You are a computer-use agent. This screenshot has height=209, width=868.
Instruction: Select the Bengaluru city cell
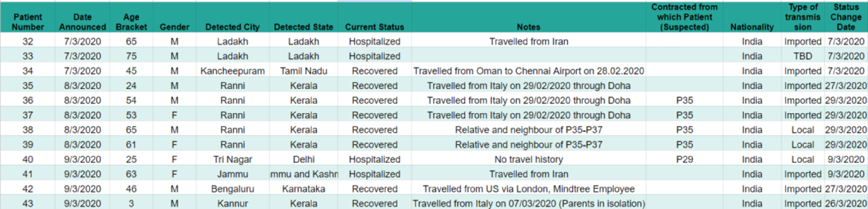pyautogui.click(x=233, y=189)
